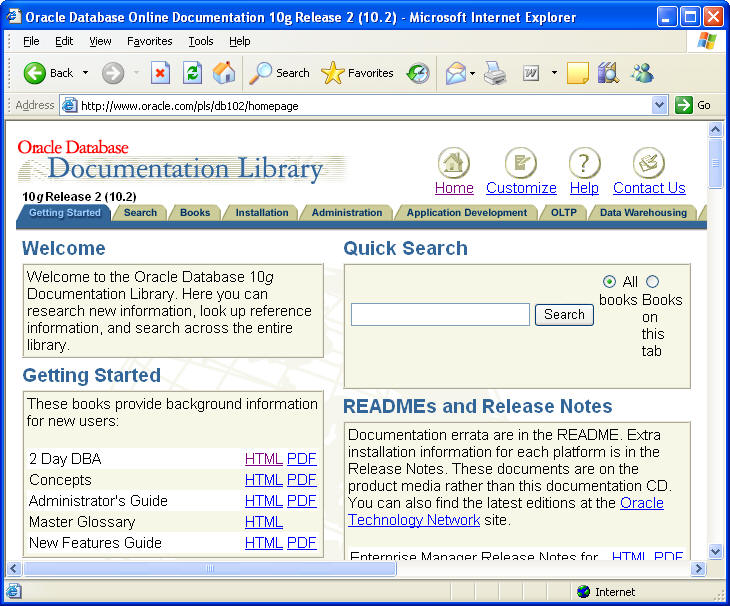Open Master Glossary HTML link
Viewport: 730px width, 606px height.
click(x=264, y=522)
